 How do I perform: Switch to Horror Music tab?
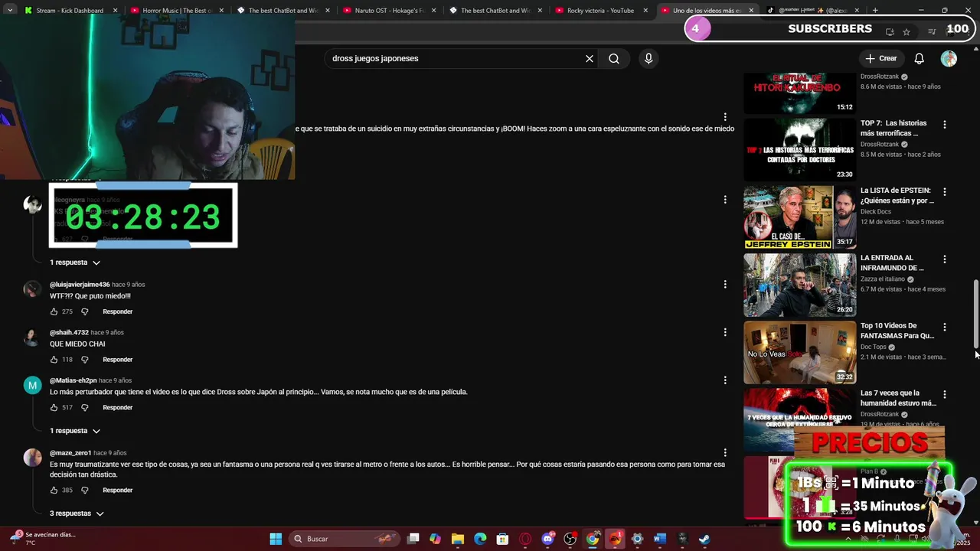click(x=177, y=11)
